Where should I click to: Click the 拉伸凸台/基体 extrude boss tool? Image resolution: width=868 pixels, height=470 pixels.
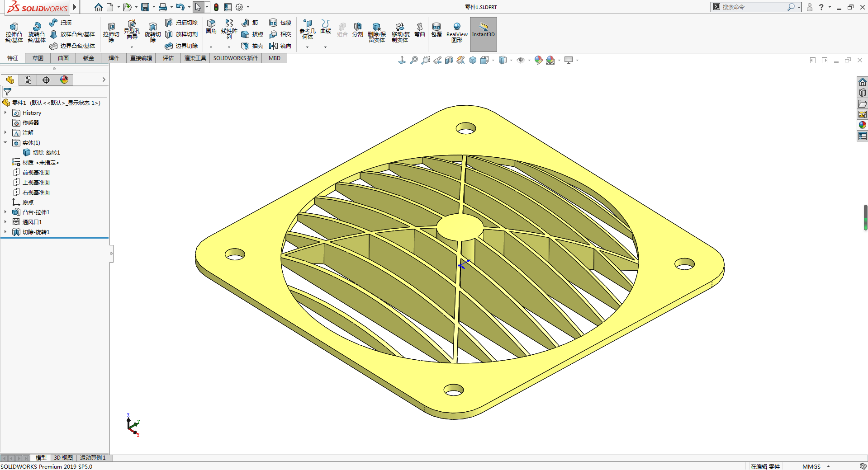(14, 32)
